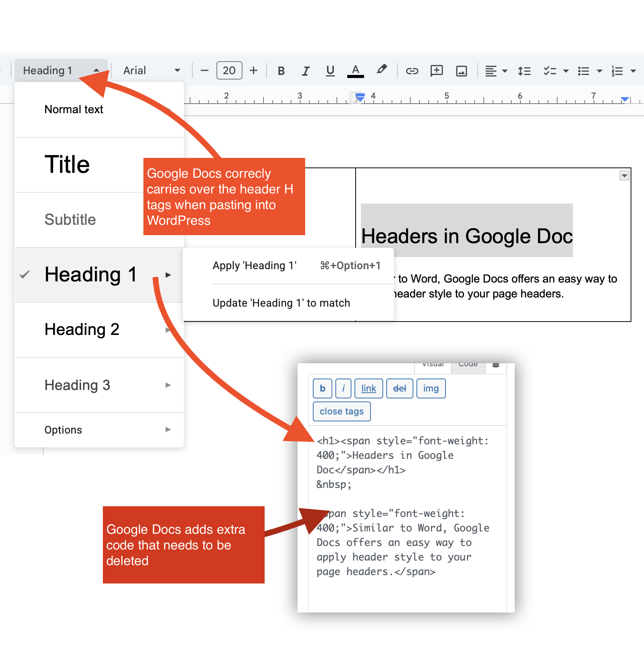
Task: Expand the Heading 1 submenu arrow
Action: point(168,275)
